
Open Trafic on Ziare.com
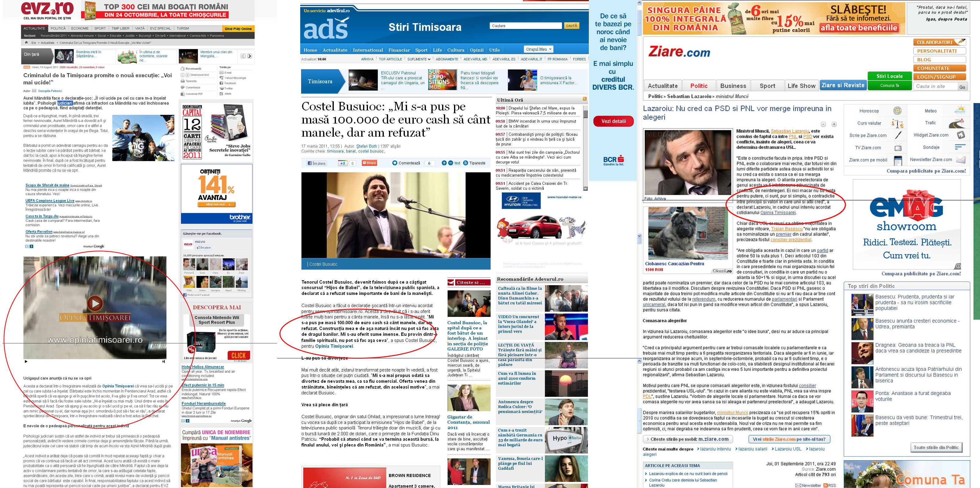930,123
